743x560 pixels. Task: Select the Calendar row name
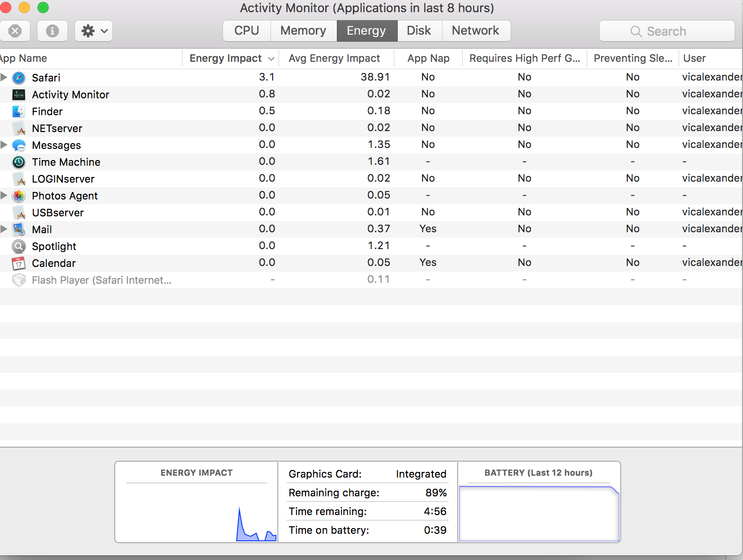click(x=53, y=263)
